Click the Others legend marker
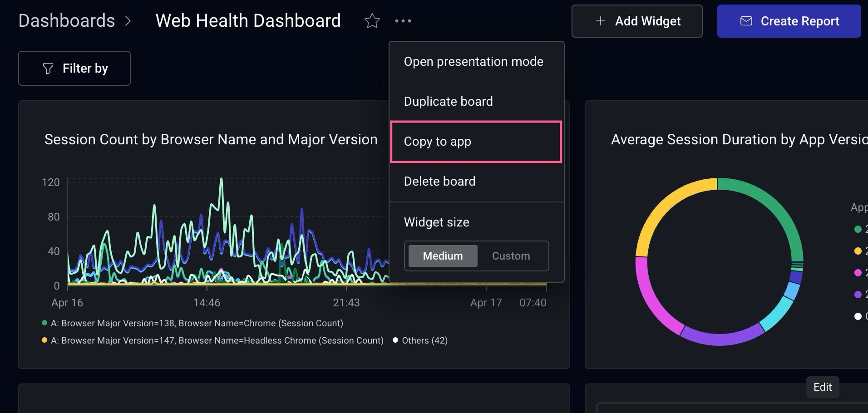Viewport: 868px width, 413px height. 395,340
